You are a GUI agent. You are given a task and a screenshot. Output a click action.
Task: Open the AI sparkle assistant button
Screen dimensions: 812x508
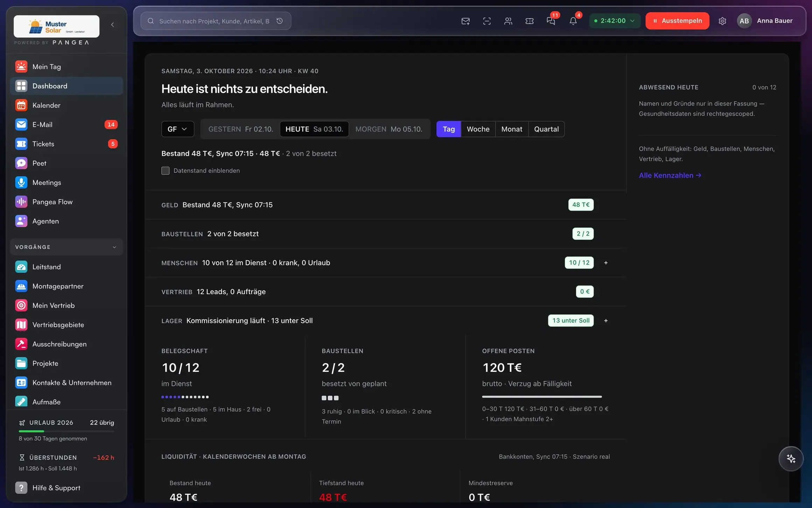click(x=791, y=459)
